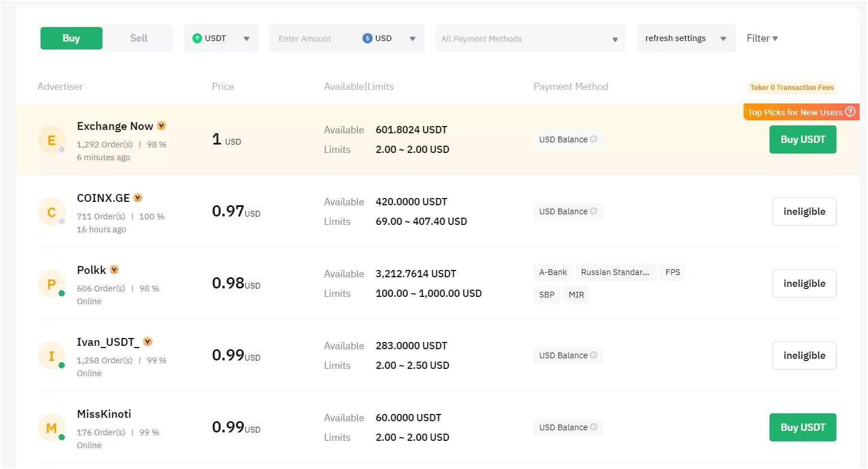Click the A-Bank payment tag
Screen dimensions: 868x469
pos(553,272)
